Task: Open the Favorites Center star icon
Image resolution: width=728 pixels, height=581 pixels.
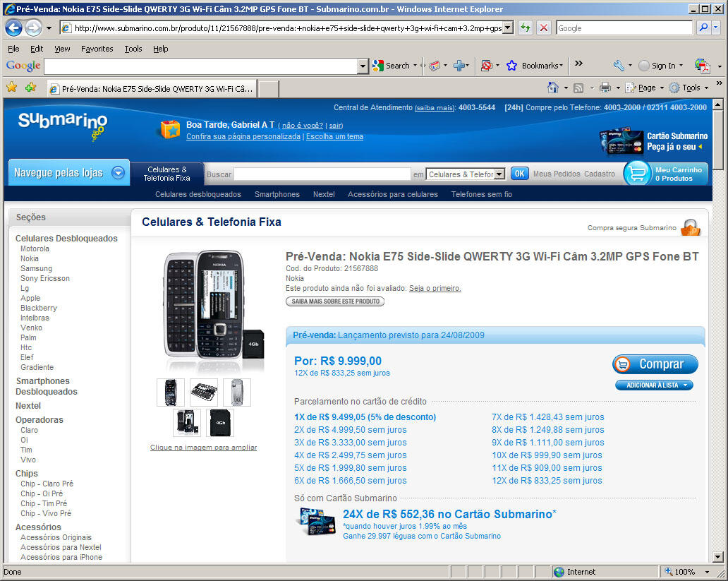Action: coord(11,88)
